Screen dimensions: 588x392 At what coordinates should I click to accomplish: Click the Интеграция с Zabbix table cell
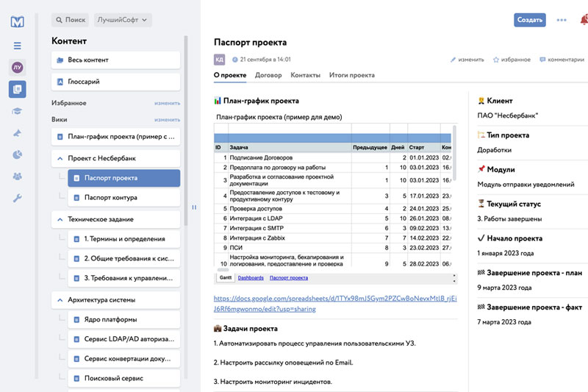tap(290, 238)
